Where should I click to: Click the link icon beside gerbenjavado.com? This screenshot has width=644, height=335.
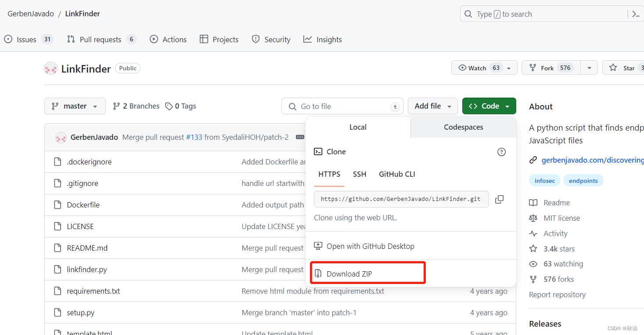click(533, 160)
